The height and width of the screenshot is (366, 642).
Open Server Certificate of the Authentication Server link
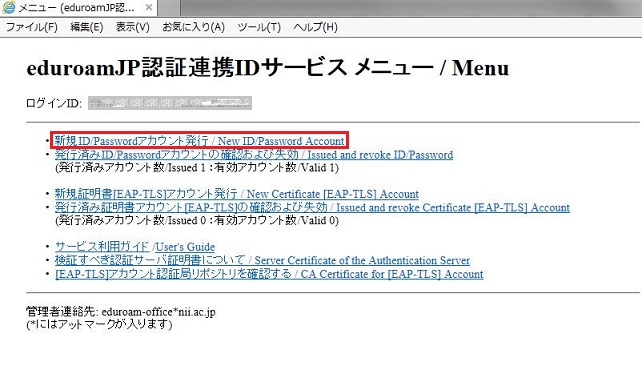(262, 260)
